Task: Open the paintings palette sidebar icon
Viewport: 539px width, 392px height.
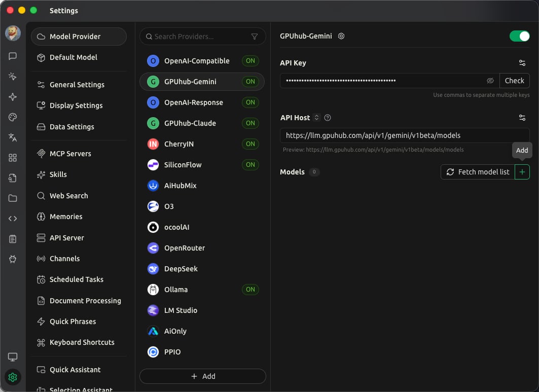Action: (x=13, y=117)
